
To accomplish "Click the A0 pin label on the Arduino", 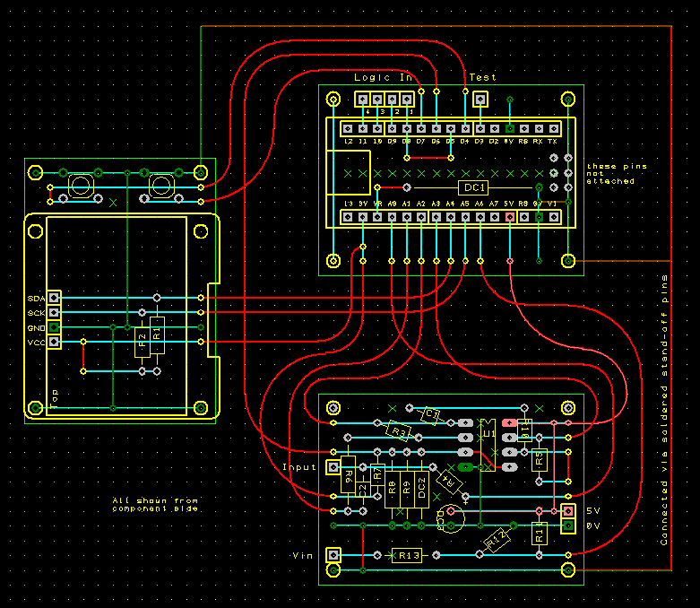I will click(392, 204).
